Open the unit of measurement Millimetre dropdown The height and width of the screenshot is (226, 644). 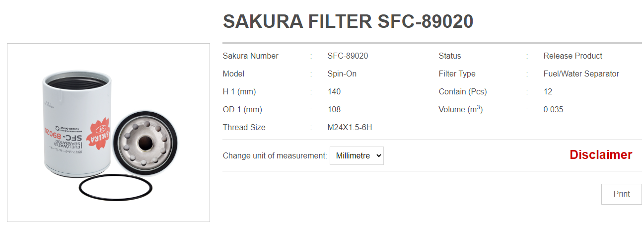point(357,155)
